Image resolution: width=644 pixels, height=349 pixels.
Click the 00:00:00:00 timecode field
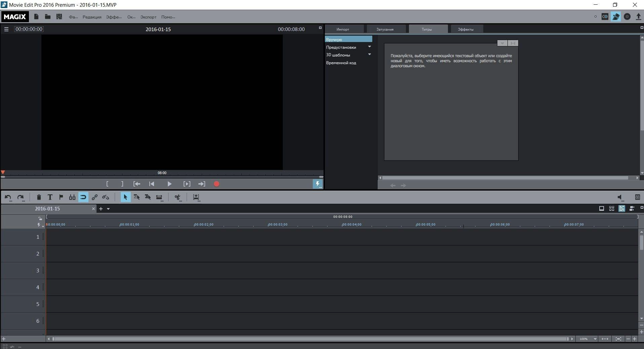point(29,29)
